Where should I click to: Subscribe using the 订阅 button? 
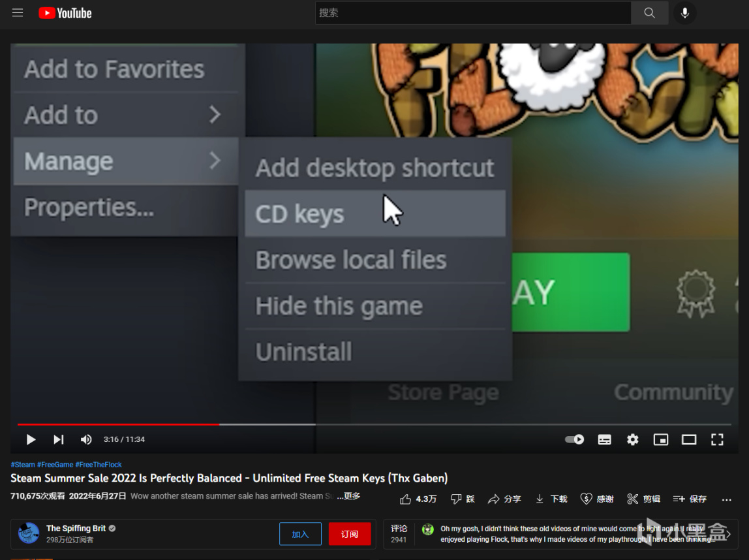click(x=350, y=533)
